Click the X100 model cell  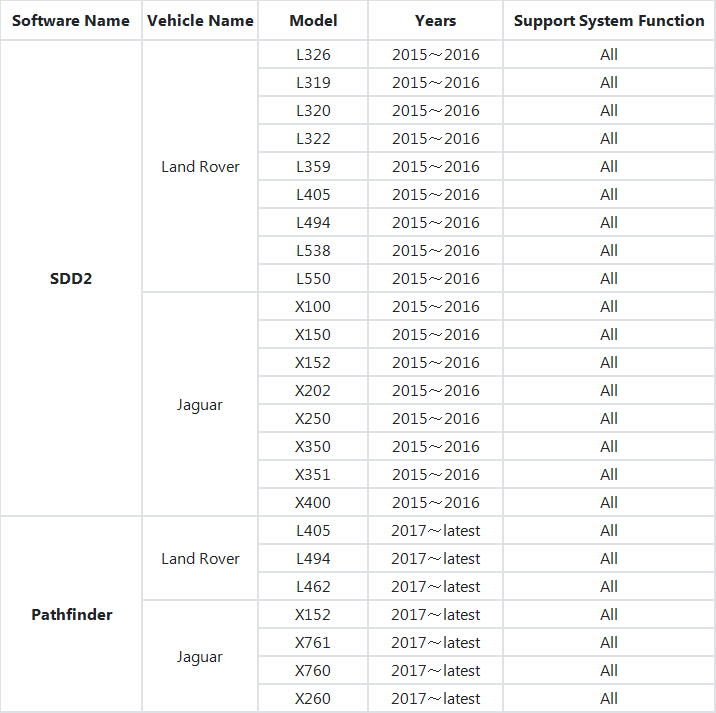tap(313, 306)
